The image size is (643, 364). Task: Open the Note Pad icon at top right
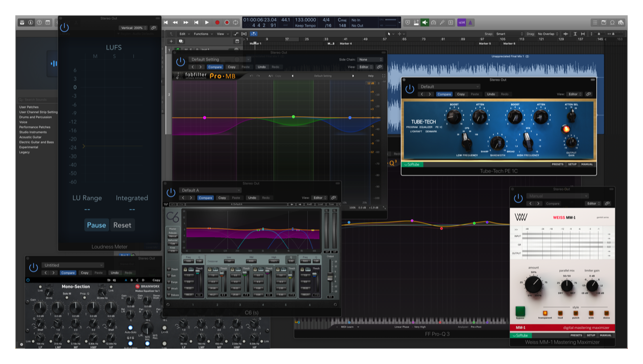point(604,22)
